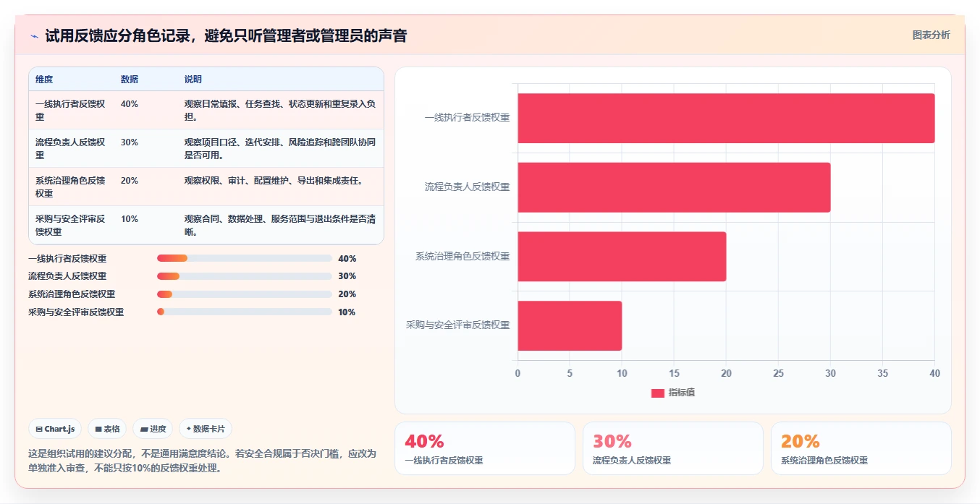
Task: Click the 30% value in the table
Action: click(x=130, y=142)
